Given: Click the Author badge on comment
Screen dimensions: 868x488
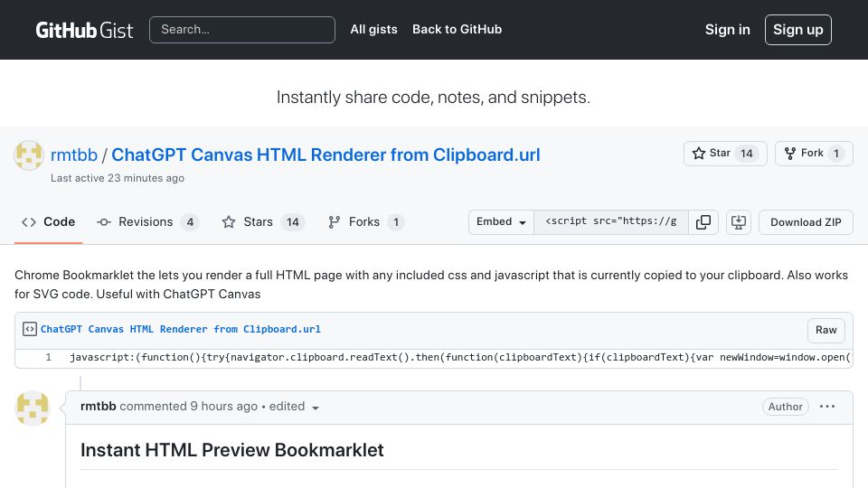Looking at the screenshot, I should [785, 407].
